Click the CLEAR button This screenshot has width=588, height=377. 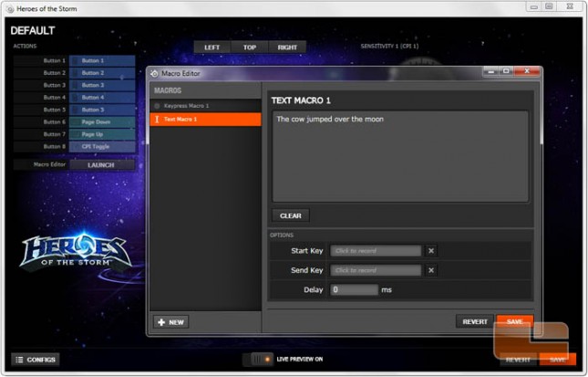pos(291,216)
